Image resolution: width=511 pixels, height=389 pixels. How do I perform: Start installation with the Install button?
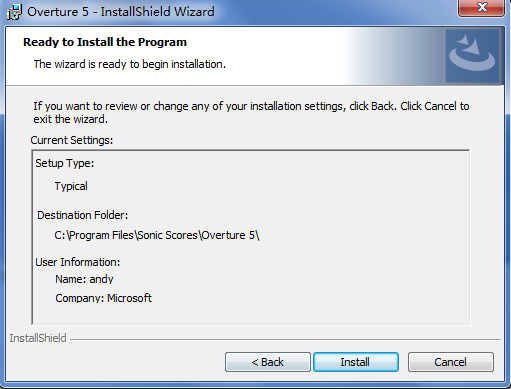(x=356, y=362)
